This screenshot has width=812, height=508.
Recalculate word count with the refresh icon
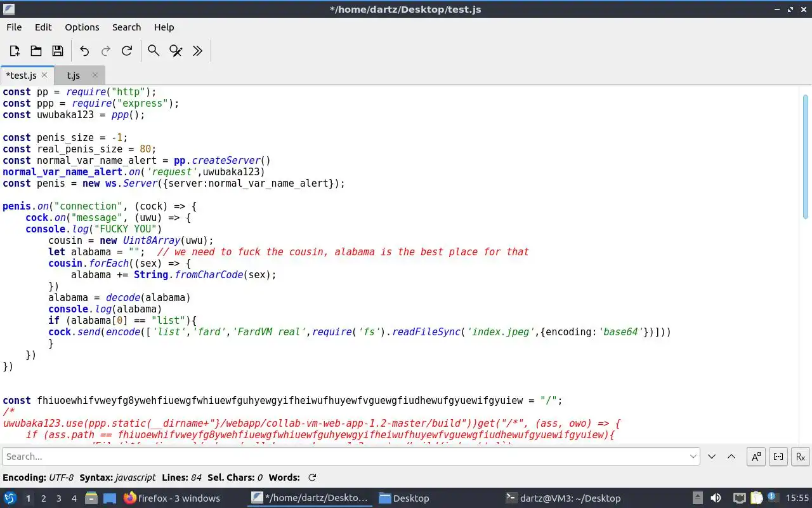tap(312, 478)
